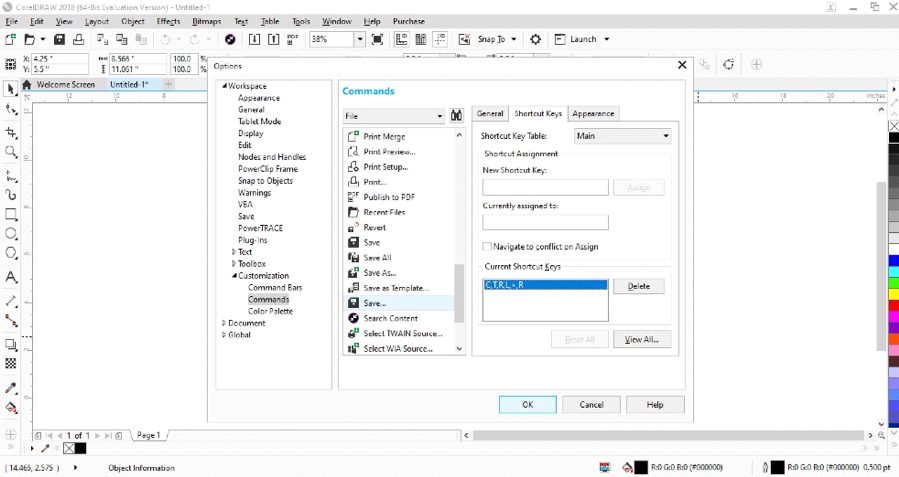Select the Parallel Dimension tool

pyautogui.click(x=10, y=300)
